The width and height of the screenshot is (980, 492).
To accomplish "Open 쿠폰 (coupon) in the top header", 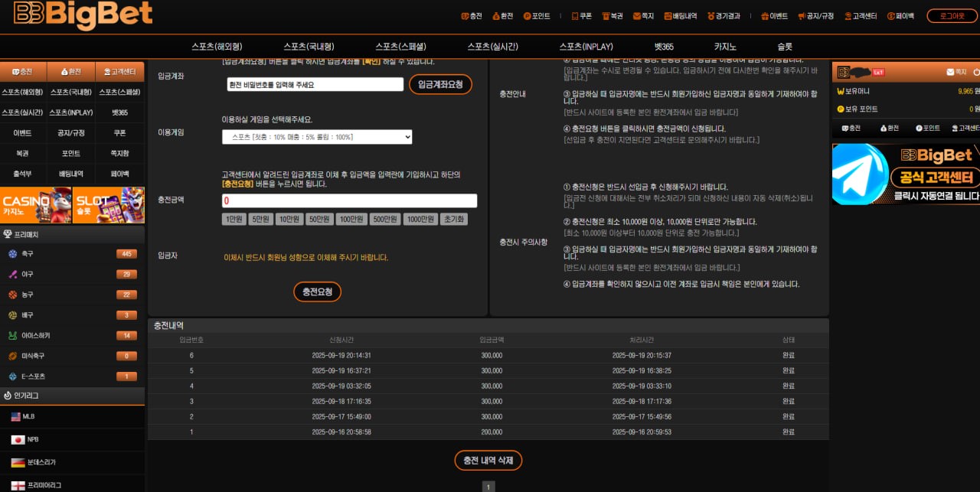I will (582, 15).
